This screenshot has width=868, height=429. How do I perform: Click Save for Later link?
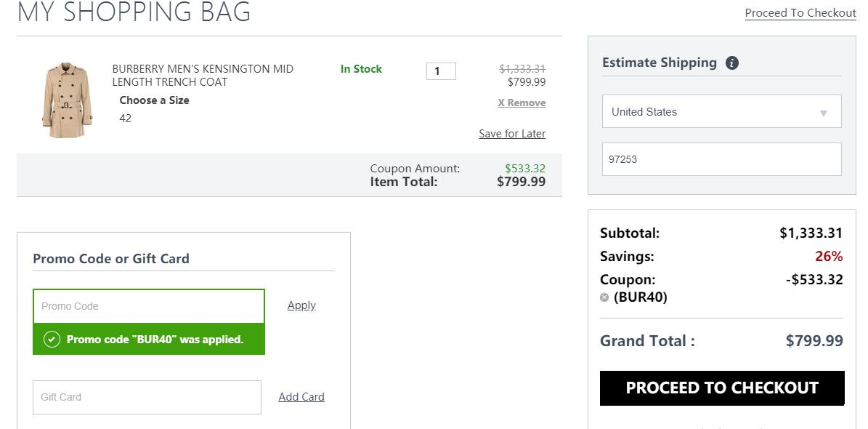pos(512,134)
